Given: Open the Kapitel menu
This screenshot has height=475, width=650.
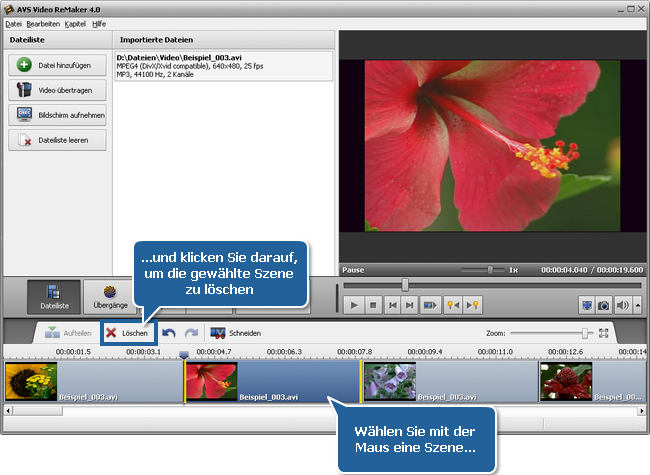Looking at the screenshot, I should tap(75, 23).
